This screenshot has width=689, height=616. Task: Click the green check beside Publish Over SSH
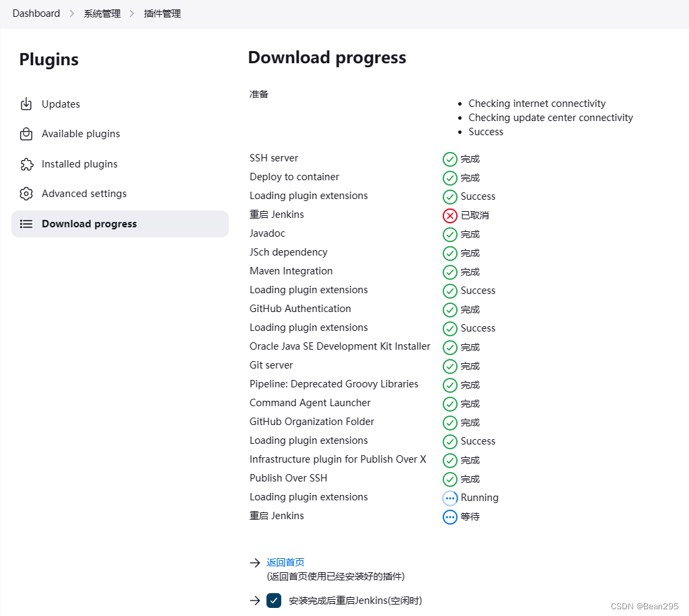pyautogui.click(x=450, y=479)
